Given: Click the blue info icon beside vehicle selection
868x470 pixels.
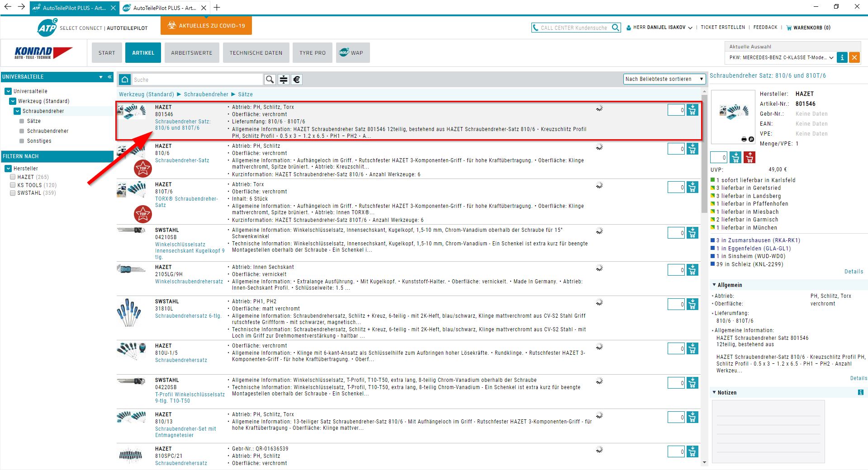Looking at the screenshot, I should (842, 57).
